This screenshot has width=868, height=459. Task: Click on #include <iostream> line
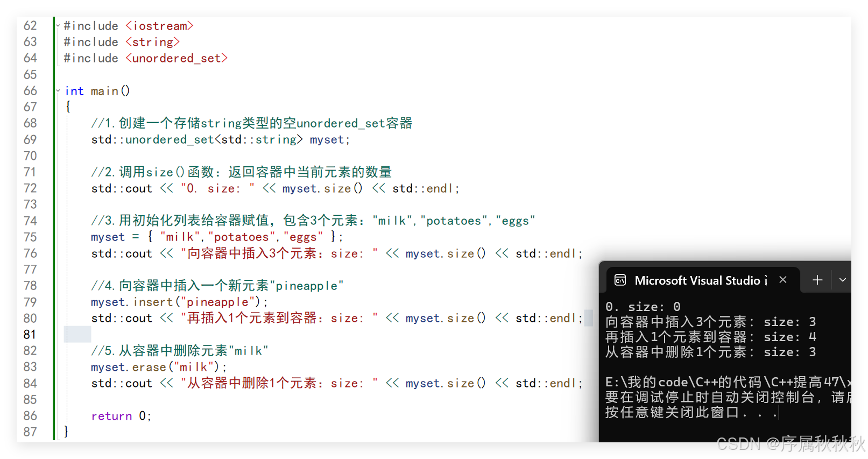(x=129, y=26)
